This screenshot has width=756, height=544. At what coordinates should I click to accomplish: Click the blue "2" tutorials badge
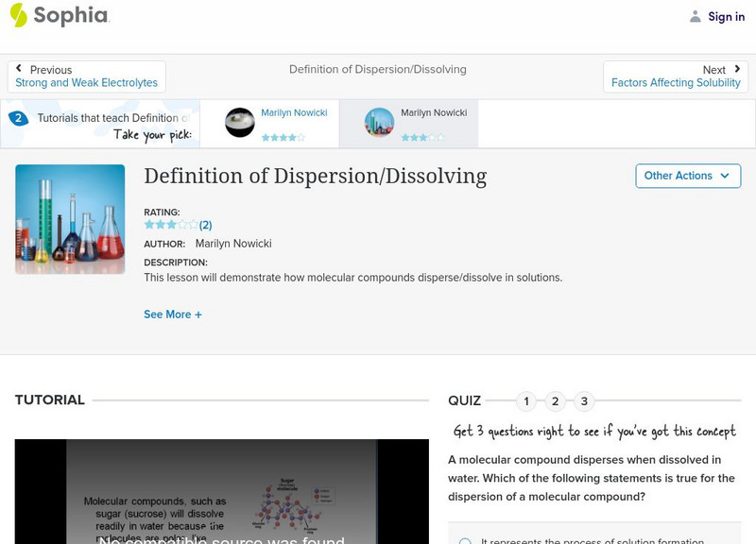[x=21, y=118]
